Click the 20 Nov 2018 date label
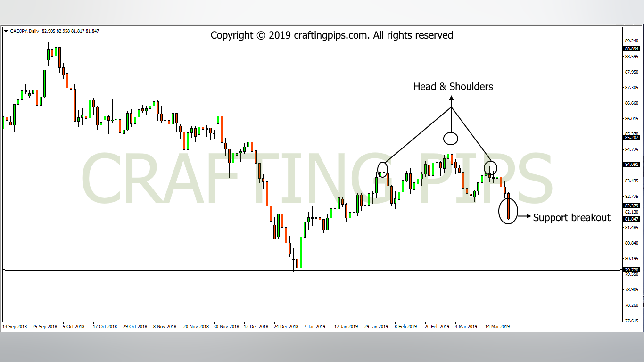Screen dimensions: 644x362 (x=196, y=326)
